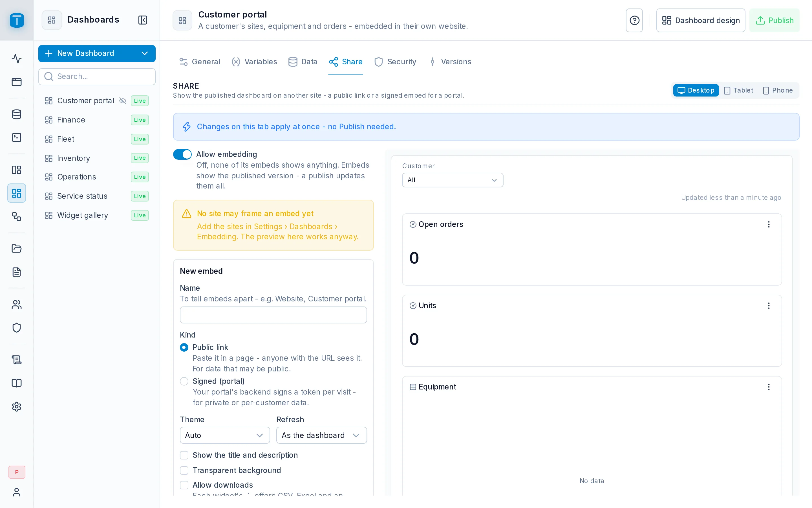The width and height of the screenshot is (812, 508).
Task: Open the shield icon in left rail
Action: tap(16, 328)
